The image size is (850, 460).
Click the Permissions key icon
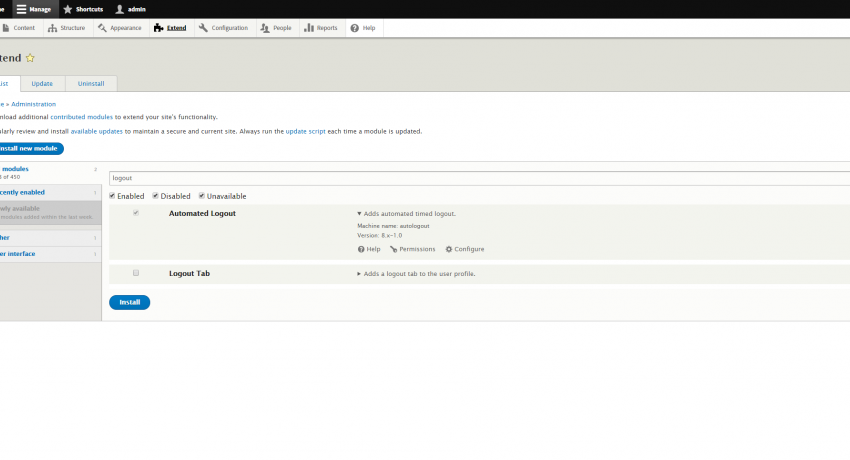(394, 249)
